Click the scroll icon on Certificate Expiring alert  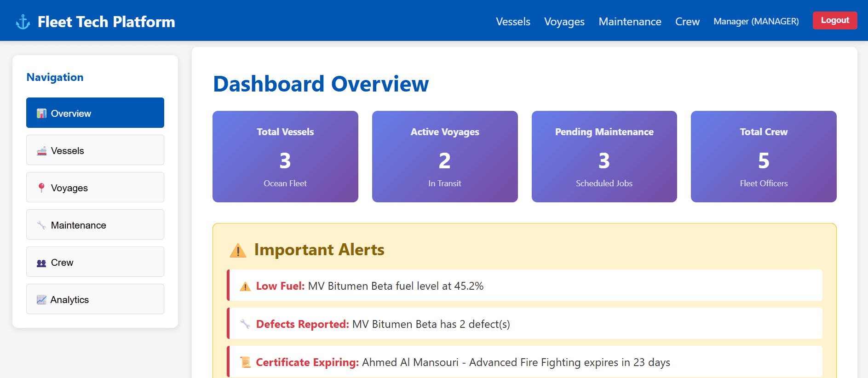tap(245, 362)
